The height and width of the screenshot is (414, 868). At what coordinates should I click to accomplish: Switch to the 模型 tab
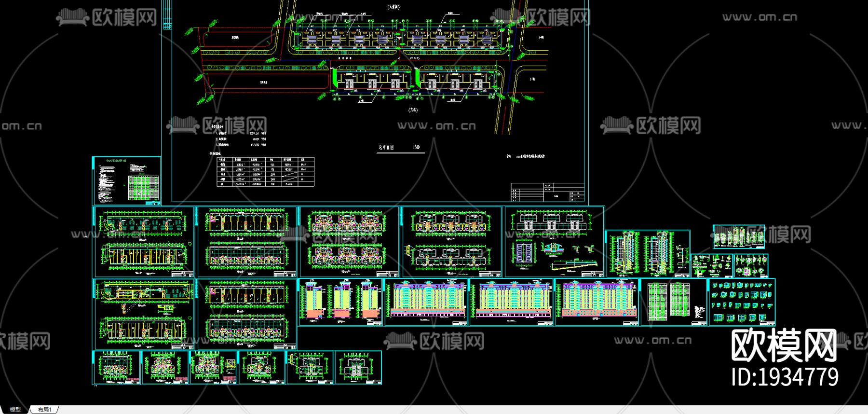[x=15, y=410]
